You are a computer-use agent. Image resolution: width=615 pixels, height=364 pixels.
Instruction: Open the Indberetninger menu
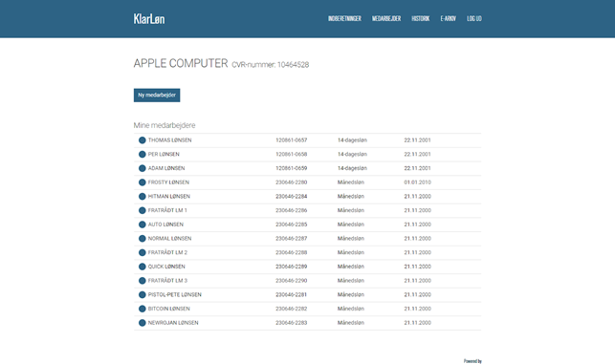(344, 18)
